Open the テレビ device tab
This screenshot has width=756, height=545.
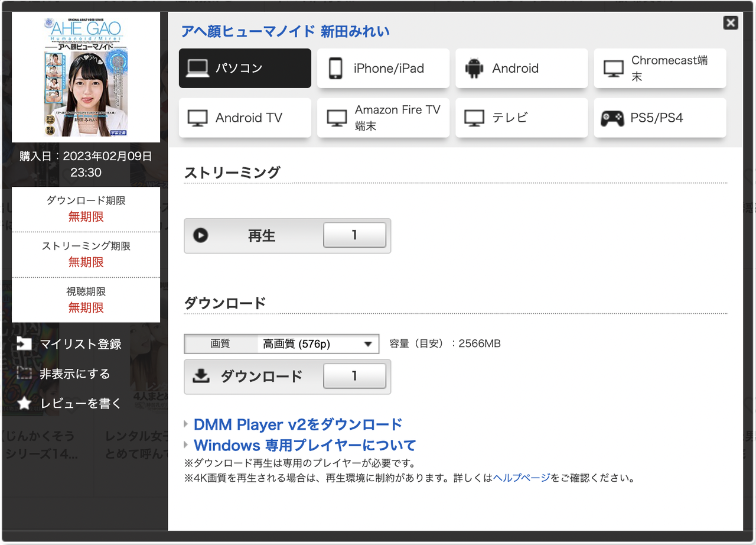(x=522, y=118)
